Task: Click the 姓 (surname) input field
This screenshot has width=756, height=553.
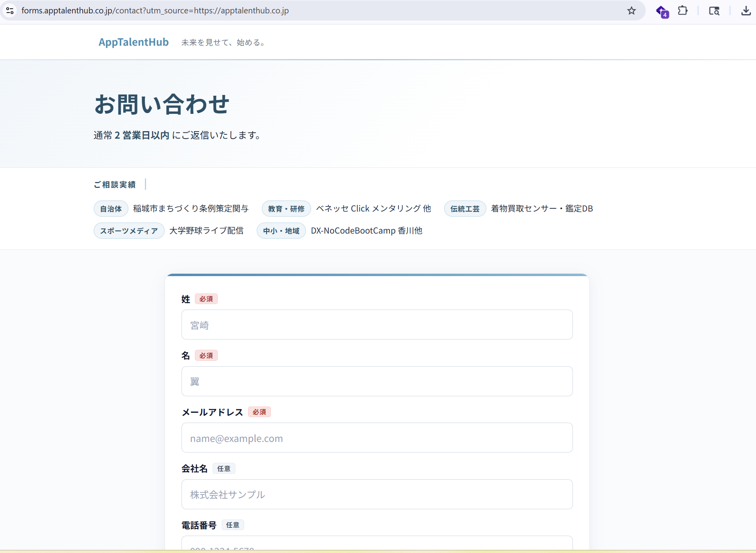Action: [x=377, y=325]
